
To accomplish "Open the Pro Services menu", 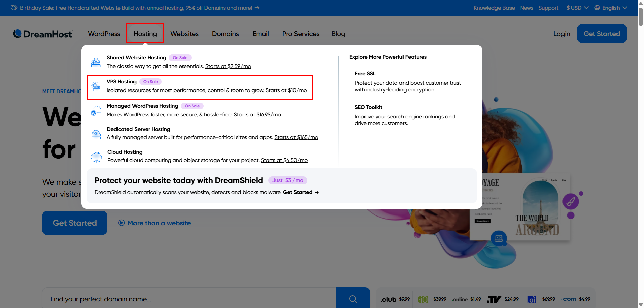I will pos(301,34).
